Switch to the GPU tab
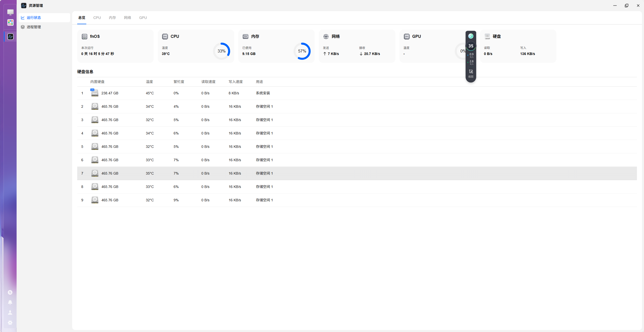644x332 pixels. [x=143, y=18]
